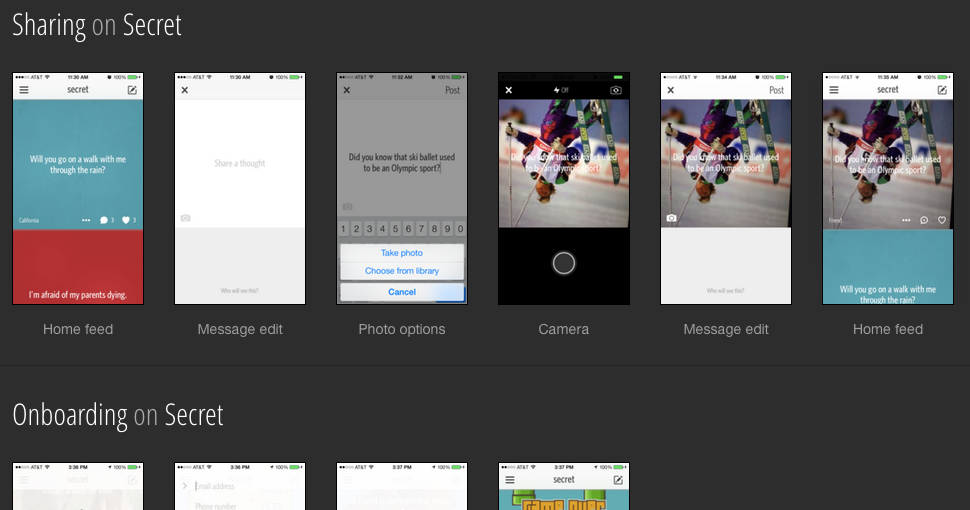Tap compose icon in Flappy Bird onboarding screen

(617, 480)
